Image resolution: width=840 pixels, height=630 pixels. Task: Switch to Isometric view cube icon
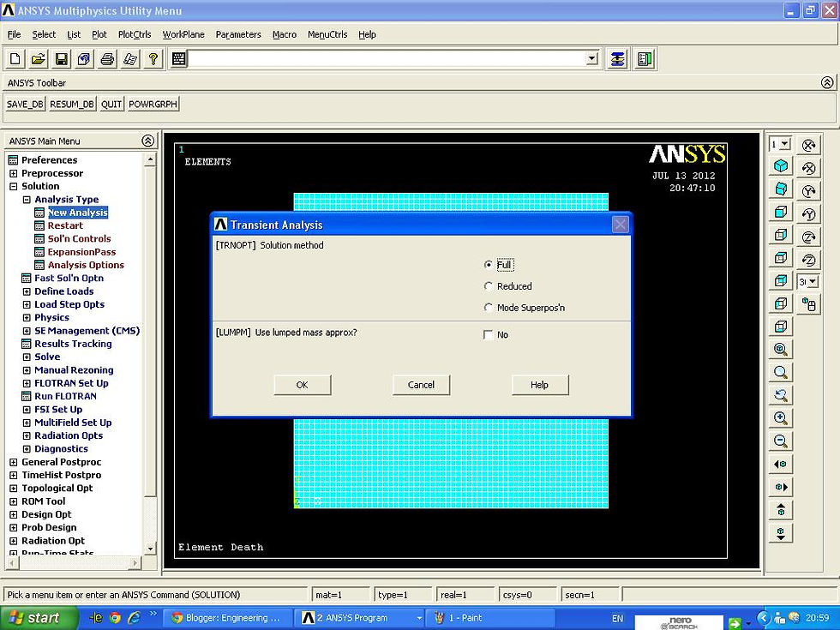tap(781, 166)
